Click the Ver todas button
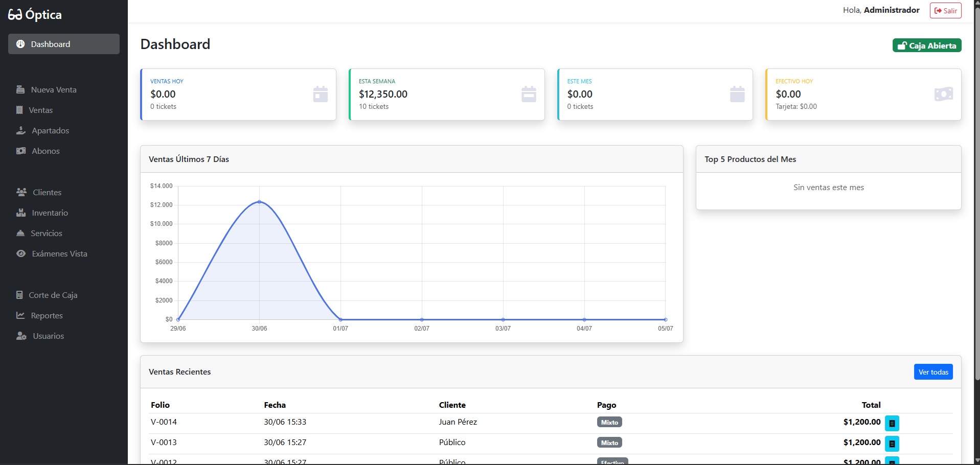Image resolution: width=980 pixels, height=465 pixels. click(933, 372)
